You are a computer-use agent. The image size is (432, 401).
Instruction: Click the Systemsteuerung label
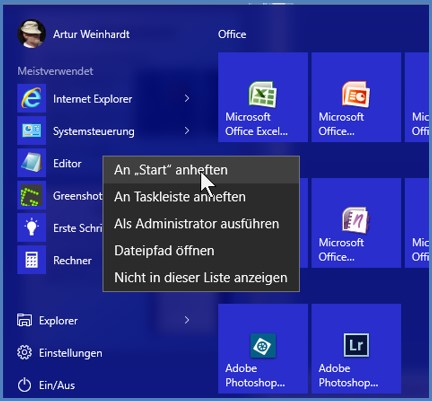click(94, 131)
